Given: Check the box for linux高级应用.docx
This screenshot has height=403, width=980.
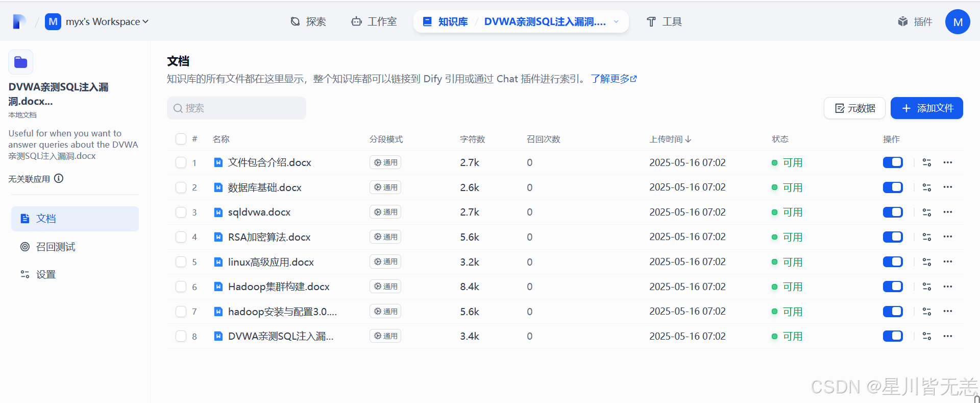Looking at the screenshot, I should pos(181,262).
